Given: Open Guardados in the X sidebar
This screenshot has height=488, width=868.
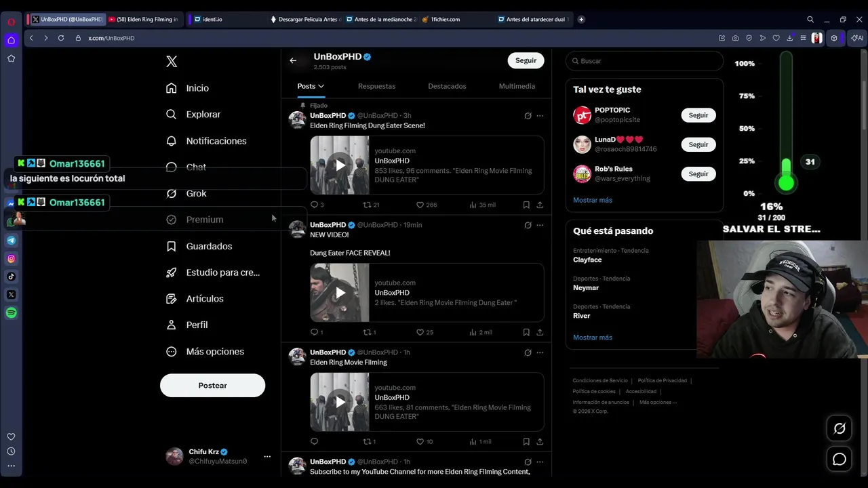Looking at the screenshot, I should click(x=199, y=246).
